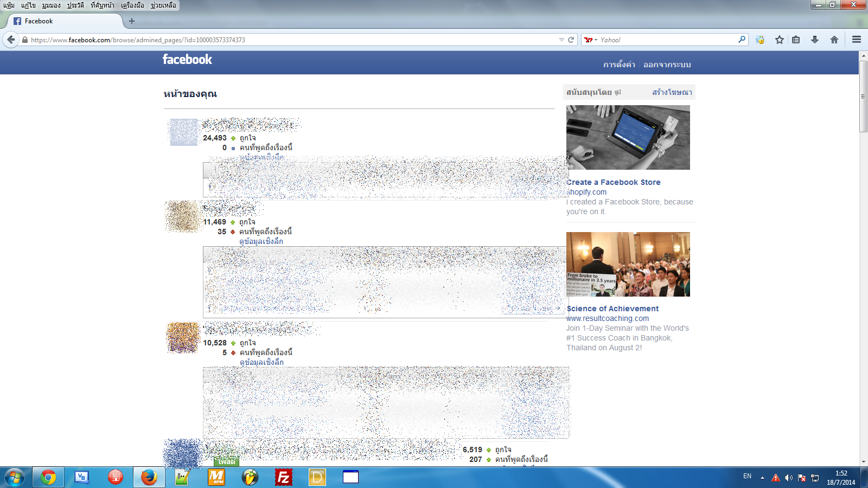Open the orange M BPM taskbar app
868x488 pixels.
coord(216,478)
